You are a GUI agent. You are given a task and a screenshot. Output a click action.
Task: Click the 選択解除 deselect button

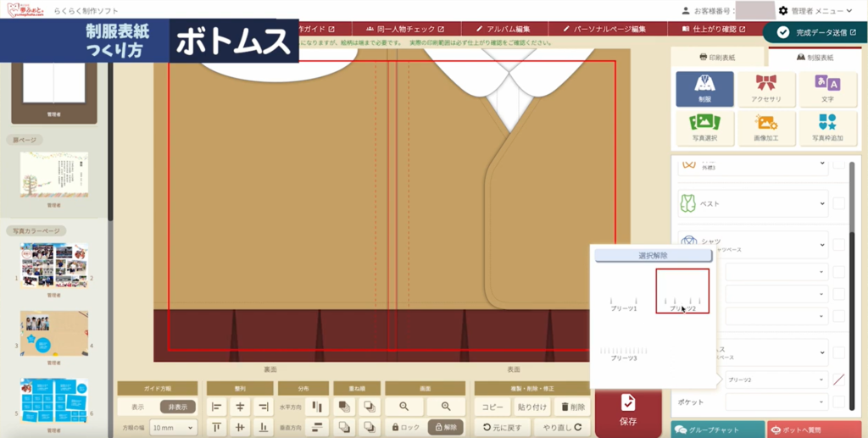tap(653, 255)
